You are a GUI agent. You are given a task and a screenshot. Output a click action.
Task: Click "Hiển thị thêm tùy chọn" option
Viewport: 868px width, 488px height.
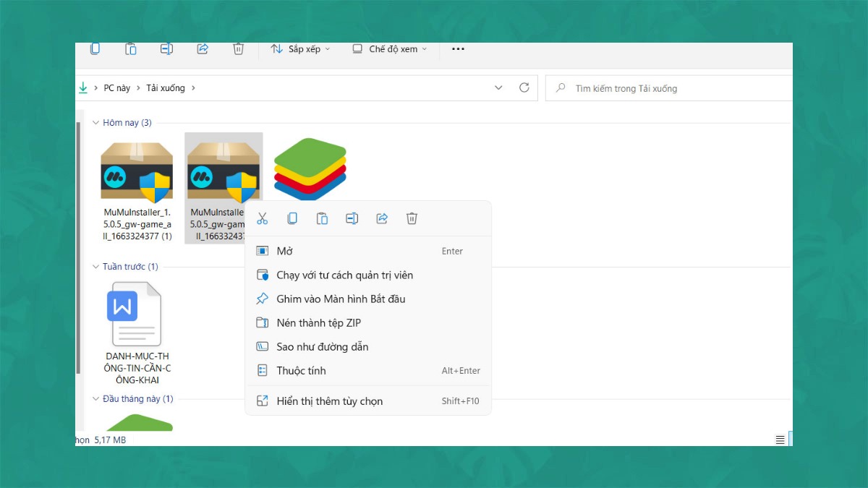329,401
